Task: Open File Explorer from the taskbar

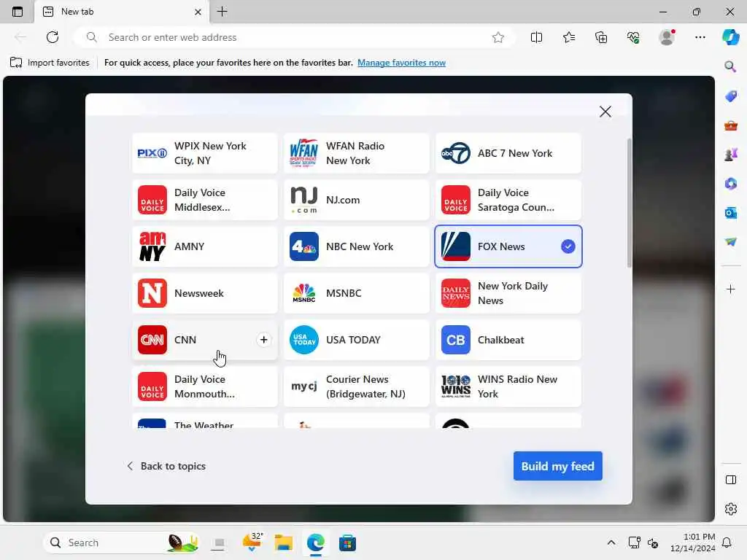Action: coord(284,542)
